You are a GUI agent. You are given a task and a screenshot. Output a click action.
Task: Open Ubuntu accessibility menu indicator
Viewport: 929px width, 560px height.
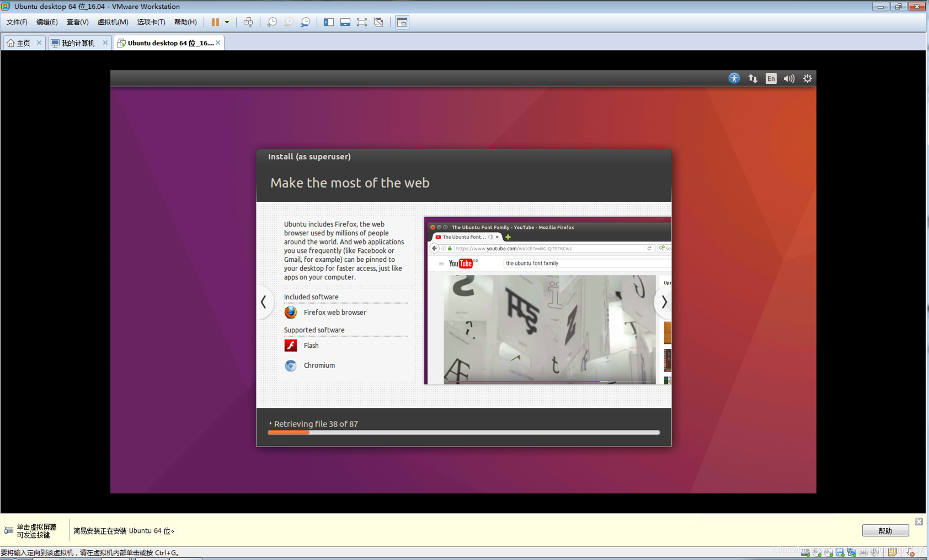click(734, 78)
